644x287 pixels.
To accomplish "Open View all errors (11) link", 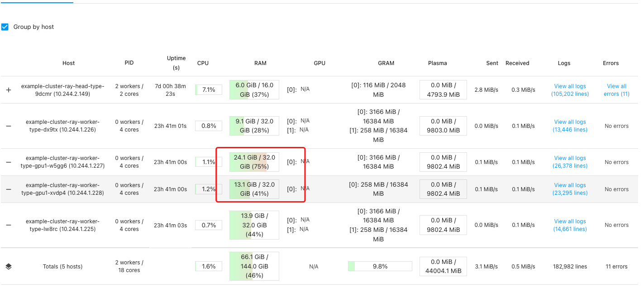I will 616,90.
